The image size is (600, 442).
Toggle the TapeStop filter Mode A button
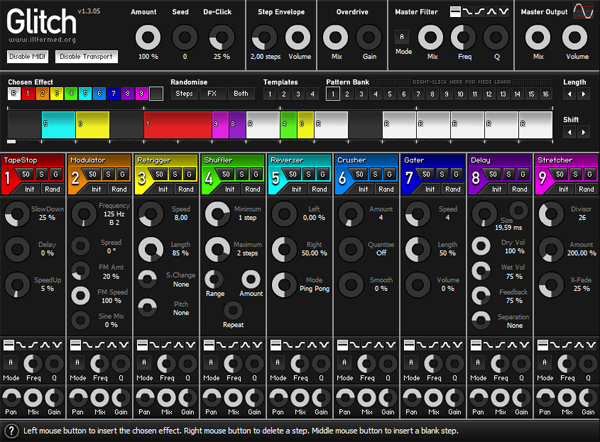click(x=10, y=362)
